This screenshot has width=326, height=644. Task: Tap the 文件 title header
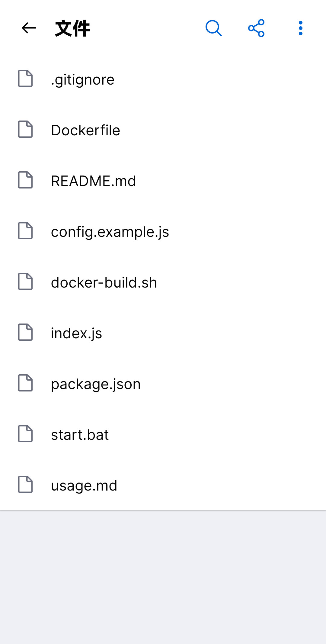72,28
